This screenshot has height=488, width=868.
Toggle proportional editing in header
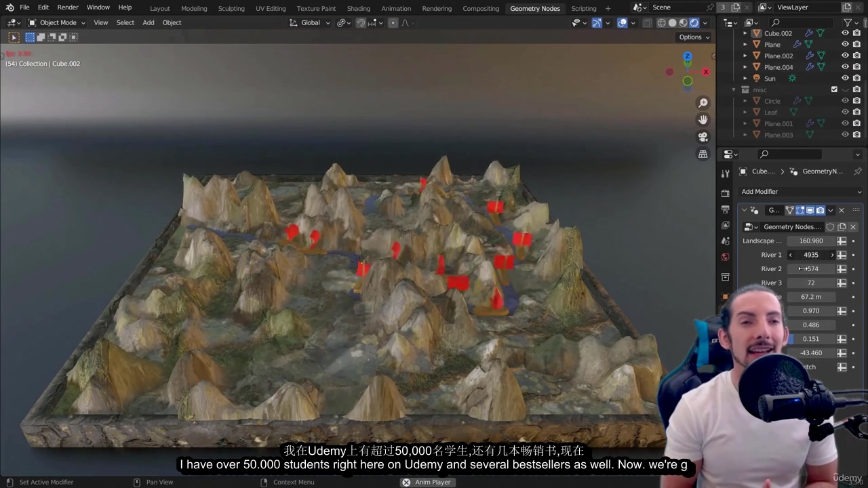(393, 22)
